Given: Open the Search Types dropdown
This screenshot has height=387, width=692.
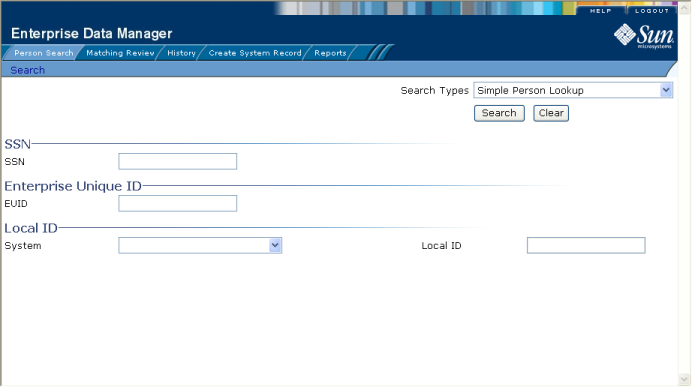Looking at the screenshot, I should point(573,90).
